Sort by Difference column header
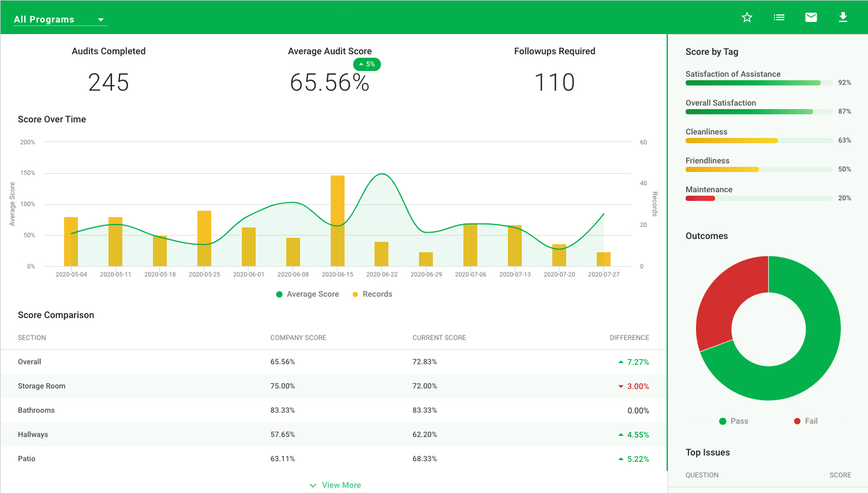This screenshot has height=493, width=868. pos(629,338)
